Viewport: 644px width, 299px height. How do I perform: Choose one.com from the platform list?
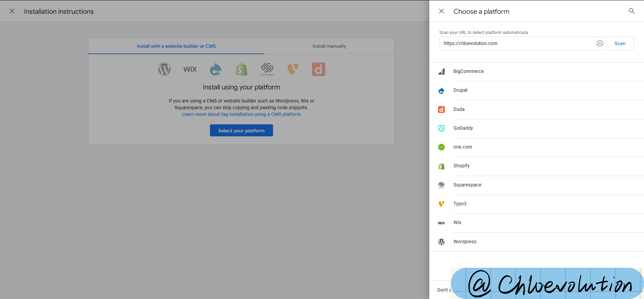tap(536, 147)
